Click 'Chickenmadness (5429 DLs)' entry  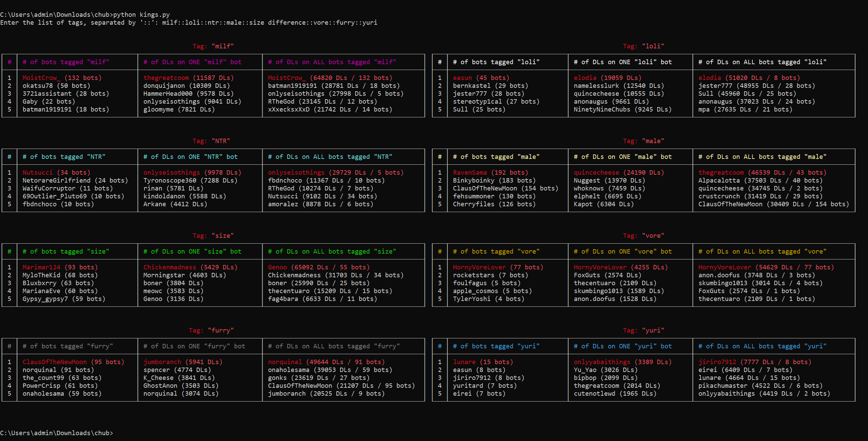pos(190,267)
